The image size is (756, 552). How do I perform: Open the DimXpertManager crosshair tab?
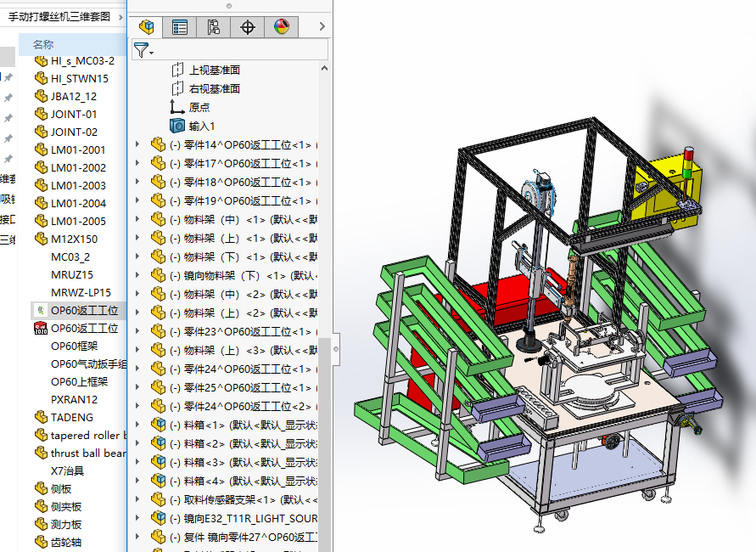[x=248, y=26]
